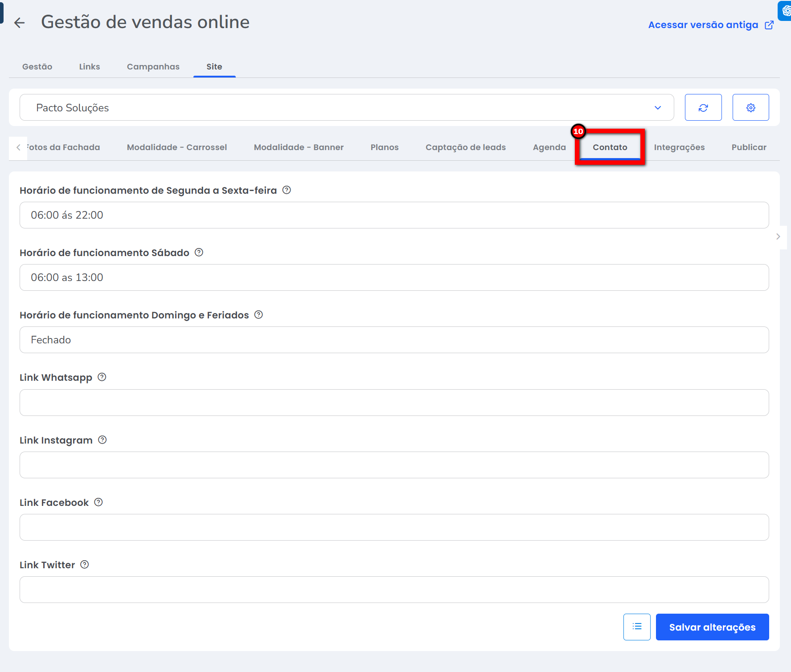Click Salvar alterações button
The image size is (791, 672).
(x=712, y=627)
